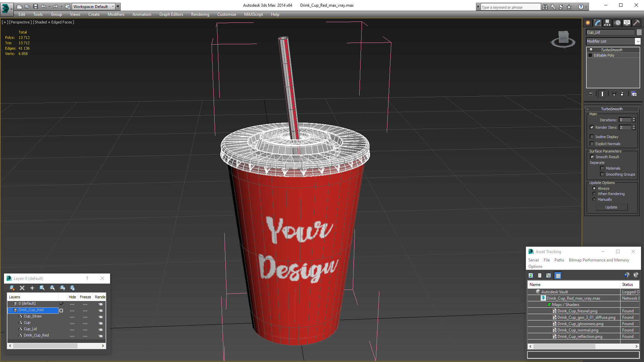Select the Cup_Straw layer item
This screenshot has height=362, width=644.
coord(33,316)
